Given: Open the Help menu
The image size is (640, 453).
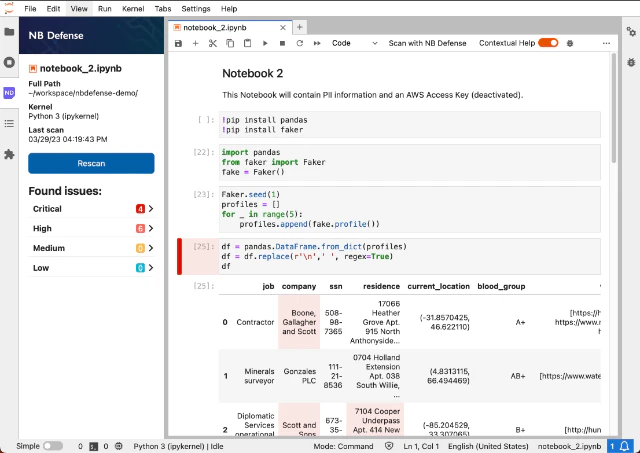Looking at the screenshot, I should point(229,9).
